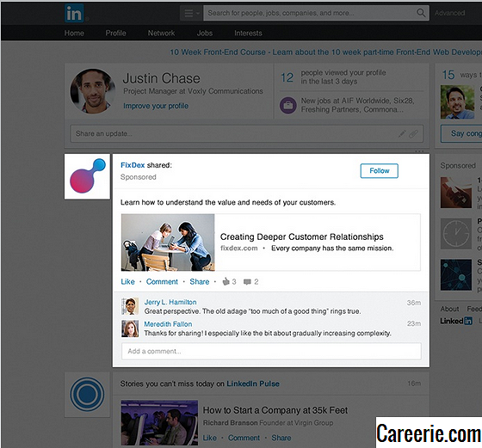Image resolution: width=482 pixels, height=448 pixels.
Task: Click Jerry L. Hamilton's avatar
Action: click(130, 306)
